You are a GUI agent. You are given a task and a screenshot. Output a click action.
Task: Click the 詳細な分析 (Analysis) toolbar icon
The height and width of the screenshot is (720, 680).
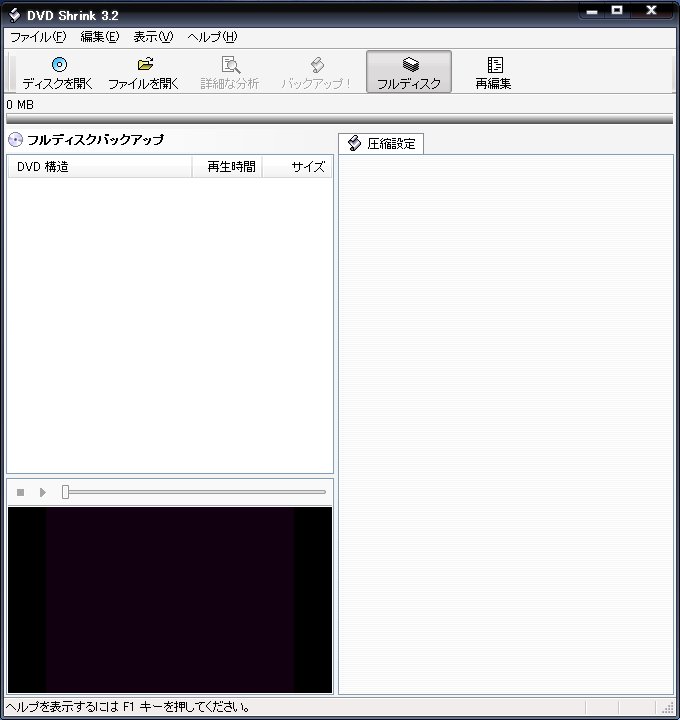point(230,65)
